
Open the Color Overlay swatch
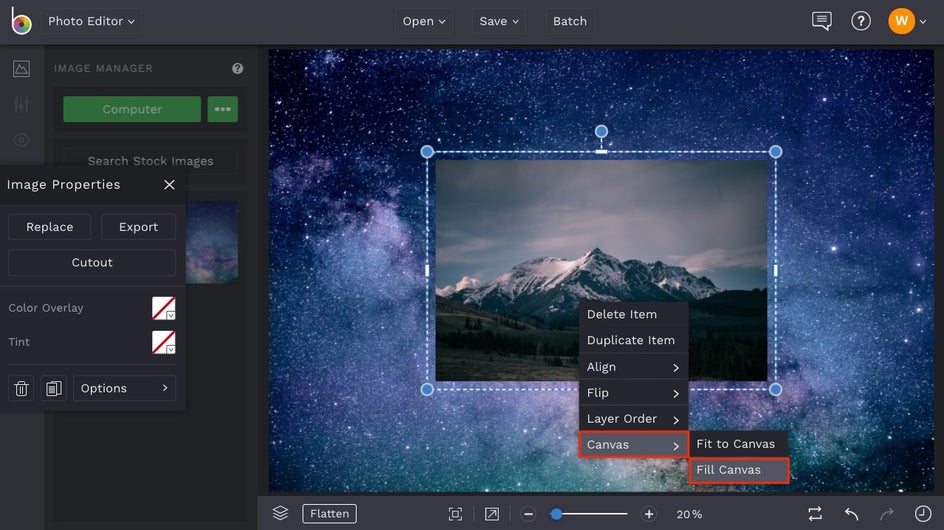(164, 308)
